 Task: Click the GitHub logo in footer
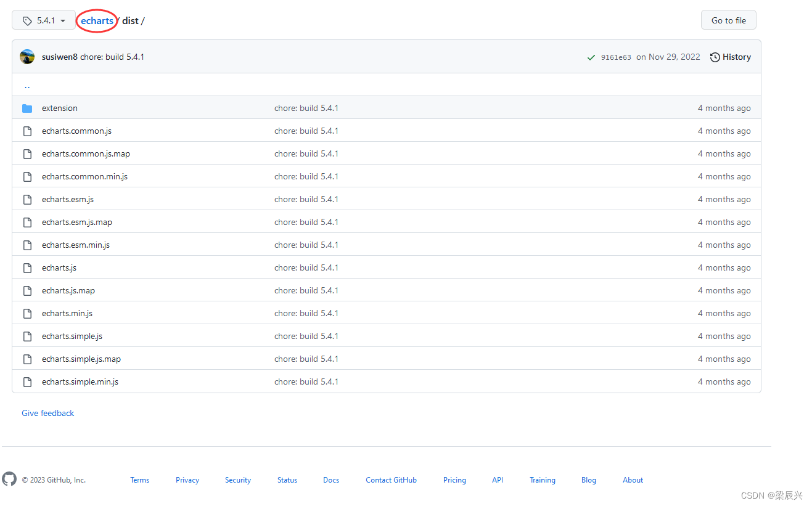(x=9, y=479)
